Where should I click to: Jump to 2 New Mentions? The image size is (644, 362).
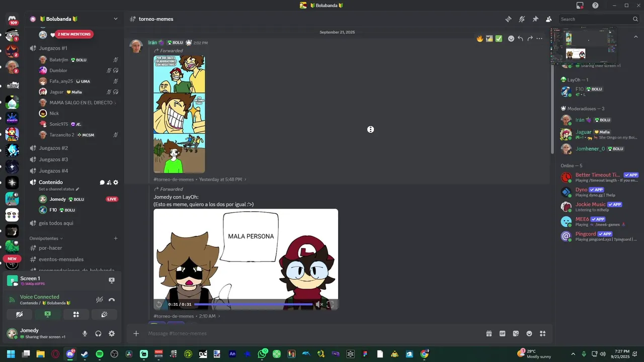[74, 34]
